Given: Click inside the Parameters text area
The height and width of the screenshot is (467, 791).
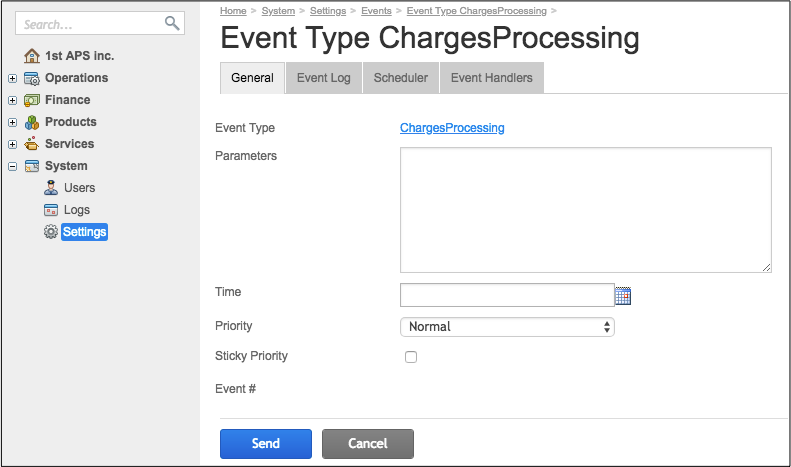Looking at the screenshot, I should (x=585, y=210).
